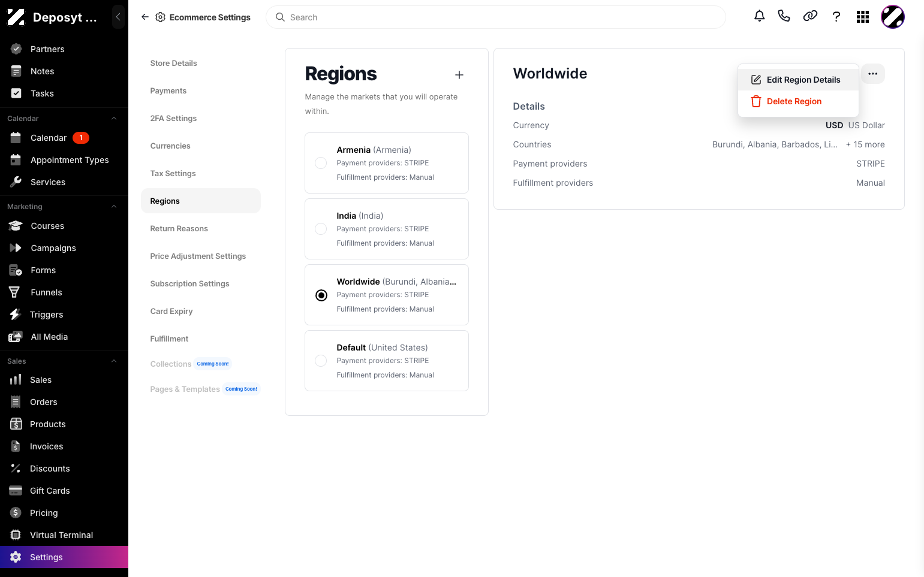
Task: Click the Gift Cards icon
Action: click(x=16, y=491)
